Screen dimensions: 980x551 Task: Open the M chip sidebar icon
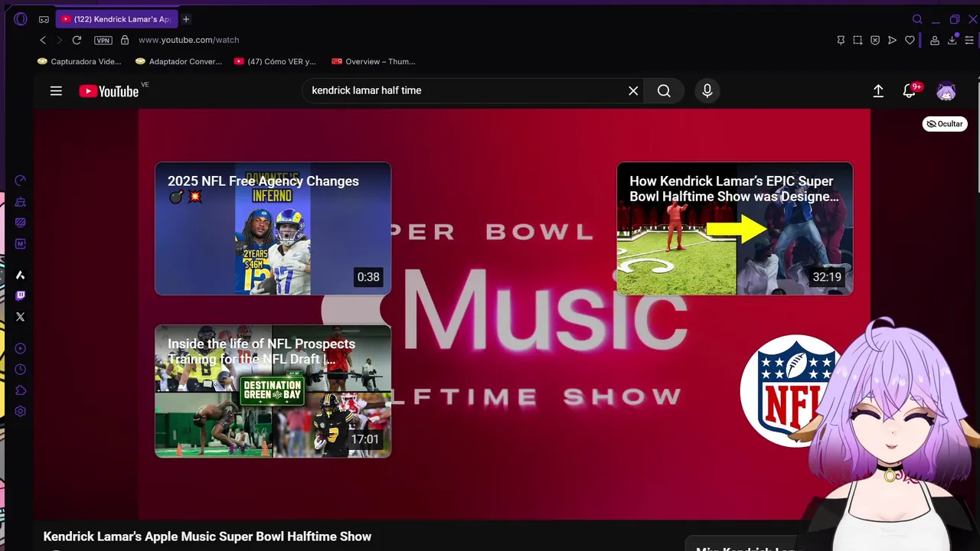coord(21,244)
